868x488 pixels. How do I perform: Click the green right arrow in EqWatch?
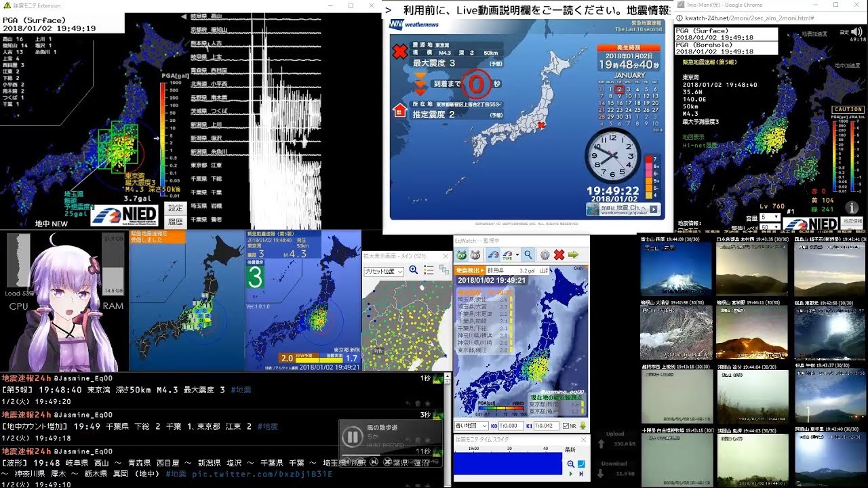click(x=574, y=255)
